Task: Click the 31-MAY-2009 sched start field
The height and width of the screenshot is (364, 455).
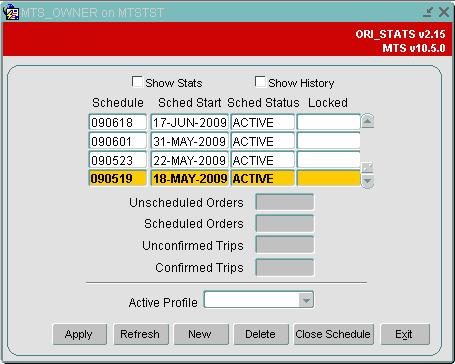Action: pyautogui.click(x=189, y=141)
